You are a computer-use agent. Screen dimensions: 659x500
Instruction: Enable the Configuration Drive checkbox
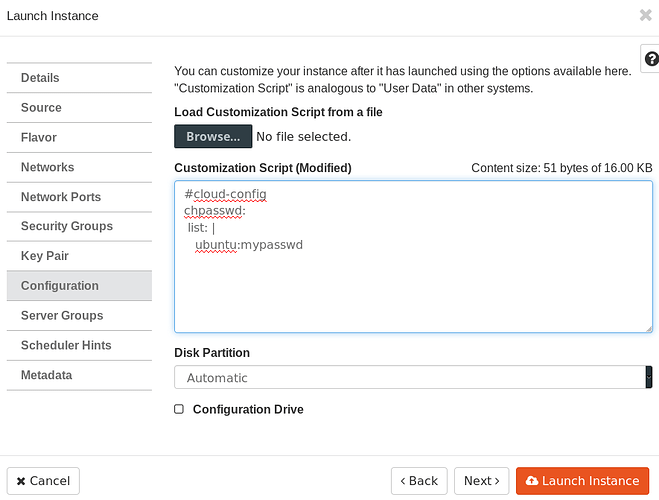pos(179,409)
